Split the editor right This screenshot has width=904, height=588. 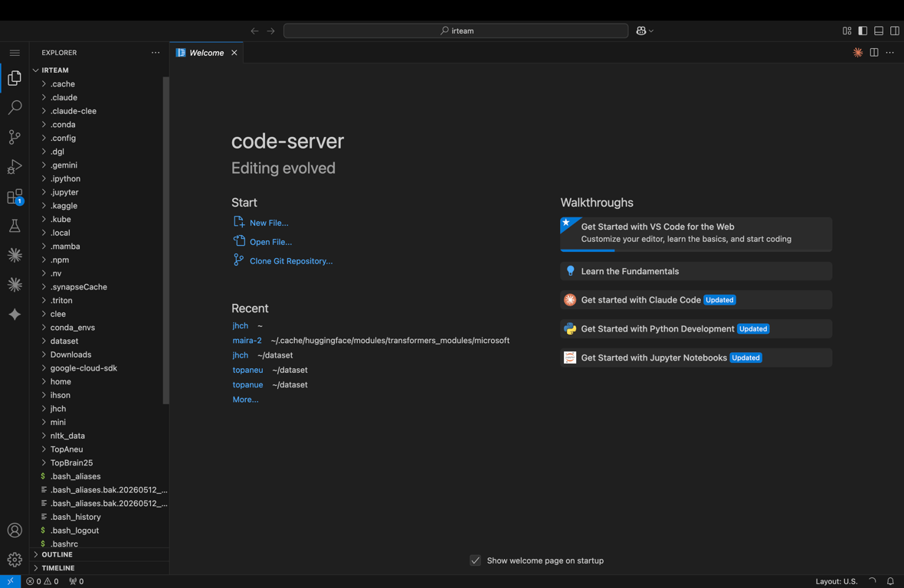(874, 52)
